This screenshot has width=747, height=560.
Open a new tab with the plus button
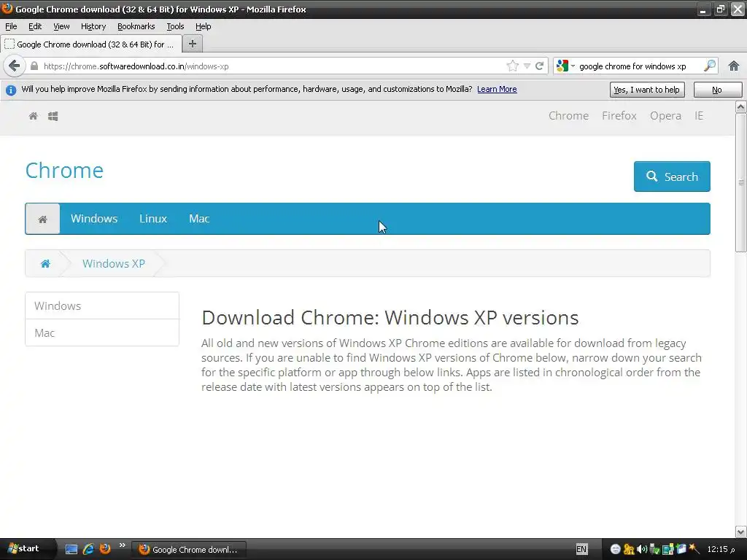[x=193, y=44]
